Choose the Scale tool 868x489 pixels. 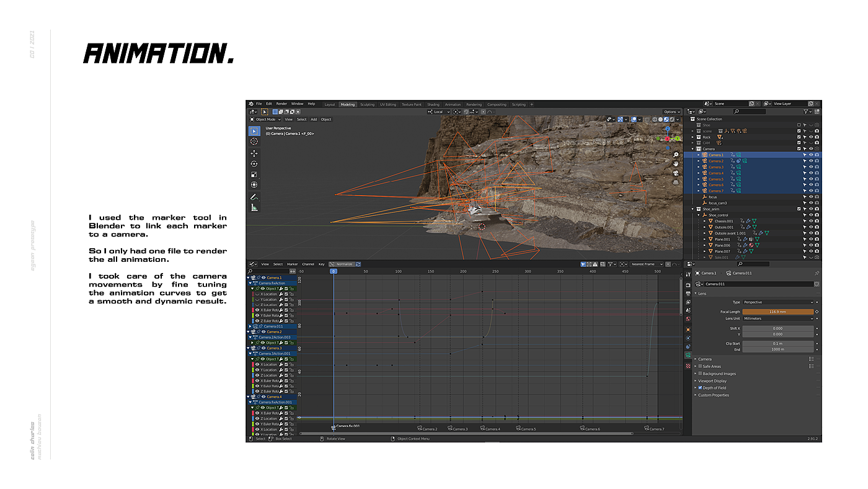(254, 174)
